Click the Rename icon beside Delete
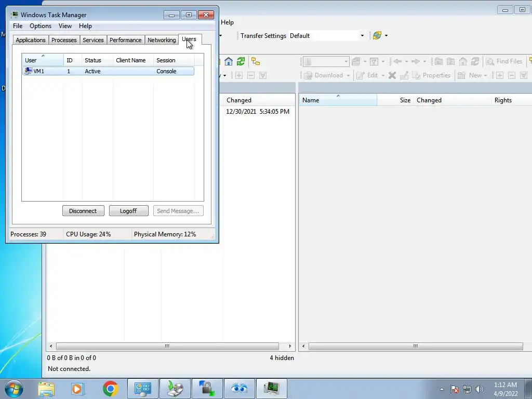Viewport: 532px width, 399px height. (x=404, y=75)
